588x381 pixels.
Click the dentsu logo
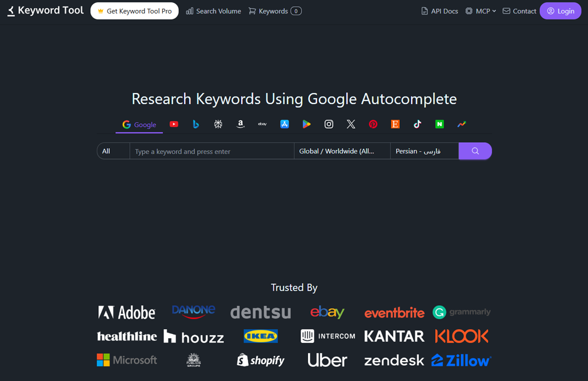pos(260,312)
